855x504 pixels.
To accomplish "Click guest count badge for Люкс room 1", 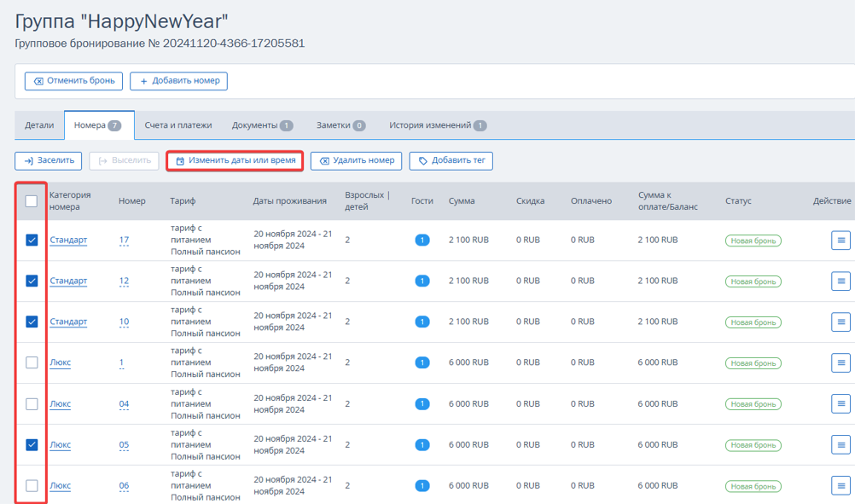I will (422, 363).
